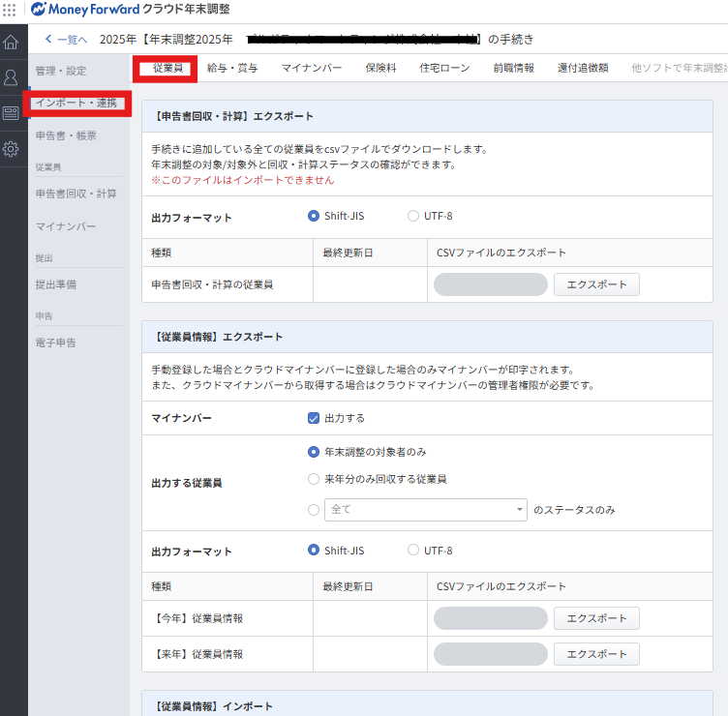Export 【来年】従業員情報 CSV file
Image resolution: width=728 pixels, height=716 pixels.
coord(596,654)
